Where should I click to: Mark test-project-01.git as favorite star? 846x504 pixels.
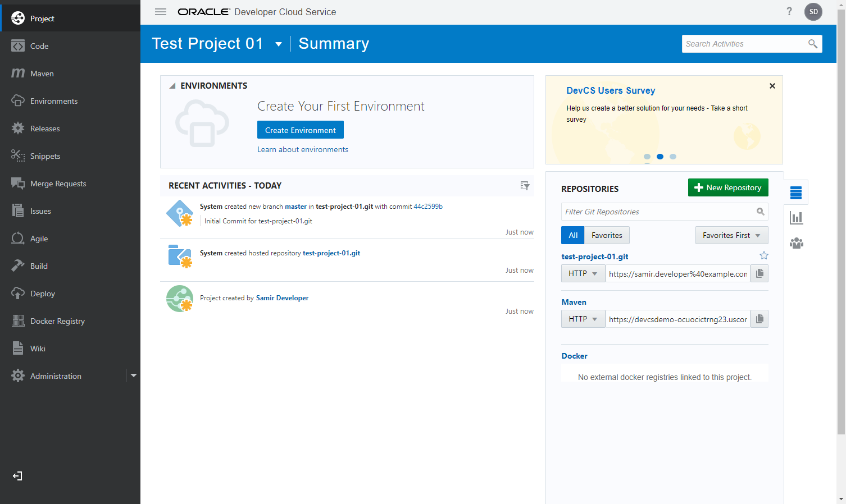(763, 255)
